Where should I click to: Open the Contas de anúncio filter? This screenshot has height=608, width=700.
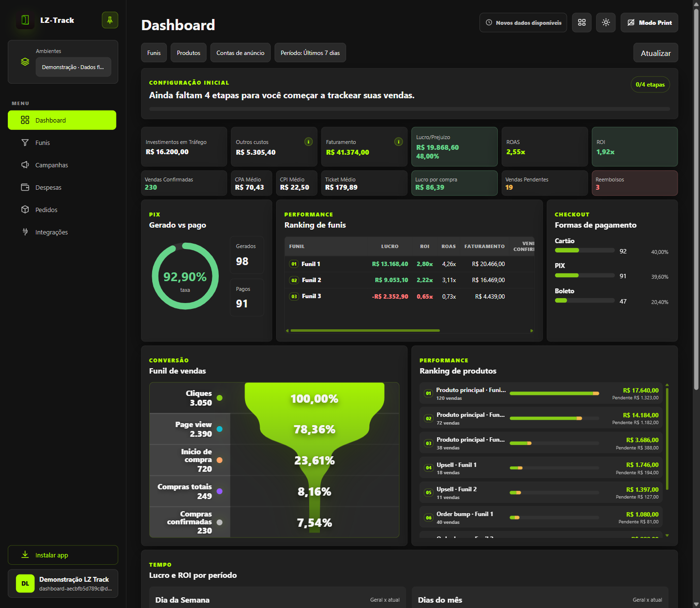pyautogui.click(x=240, y=53)
